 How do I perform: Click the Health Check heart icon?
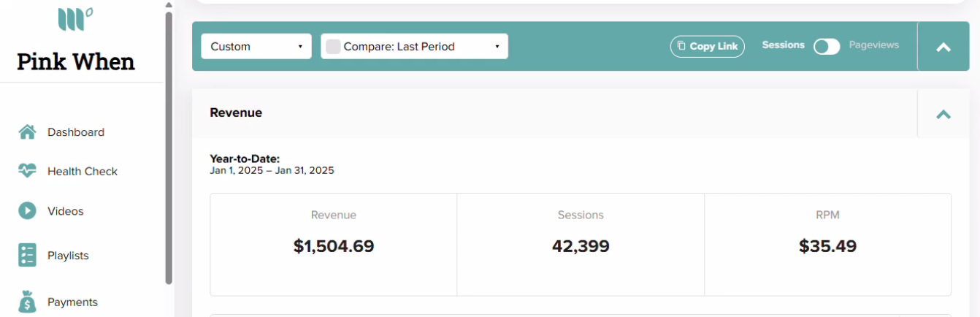coord(27,171)
